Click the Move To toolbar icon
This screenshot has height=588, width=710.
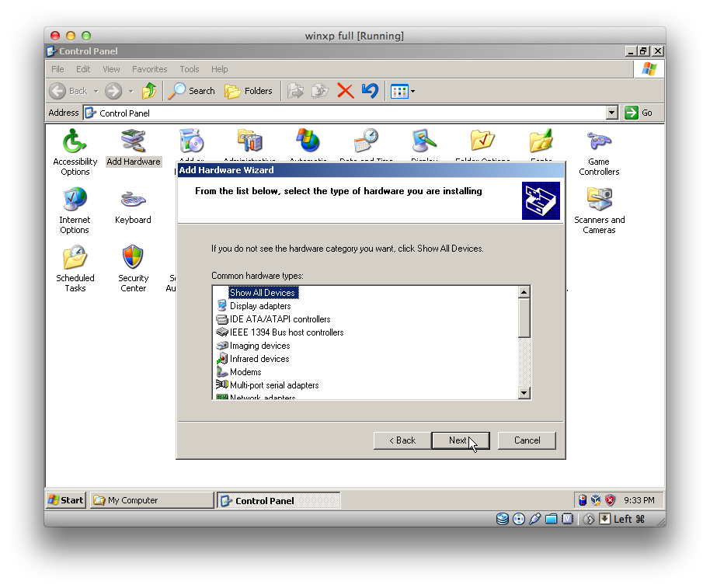pos(296,91)
